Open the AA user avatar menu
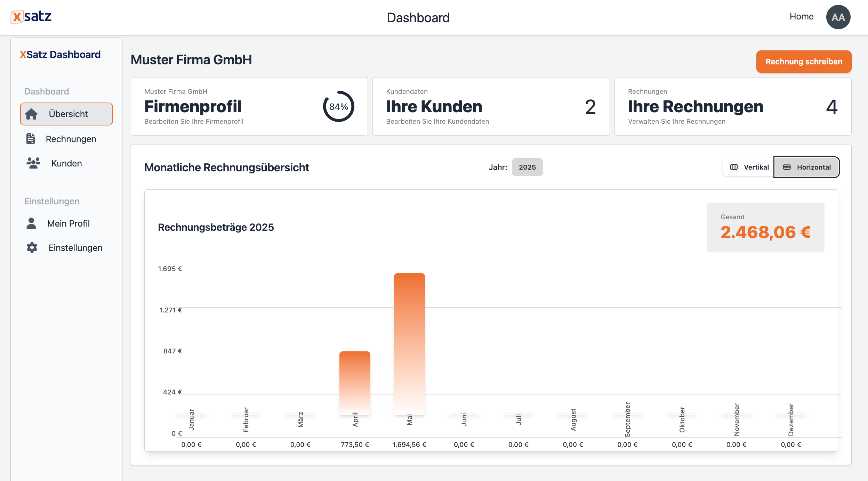 (838, 17)
